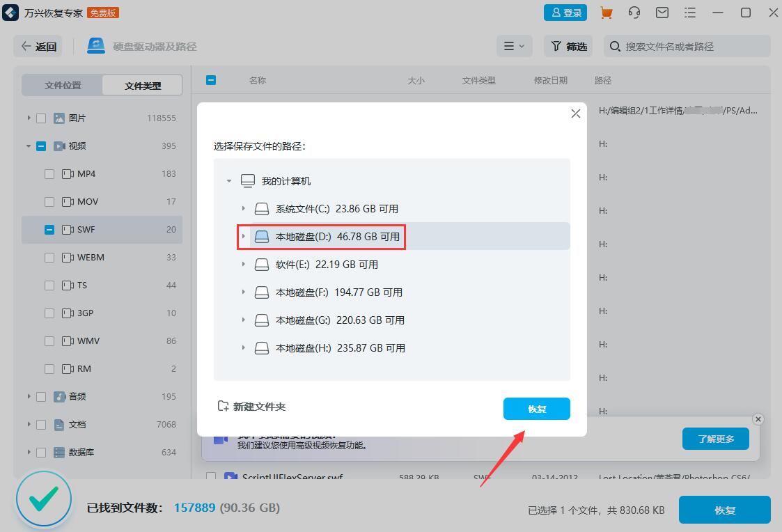Select the 文件类型 tab
Screen dimensions: 782x532
pos(142,84)
